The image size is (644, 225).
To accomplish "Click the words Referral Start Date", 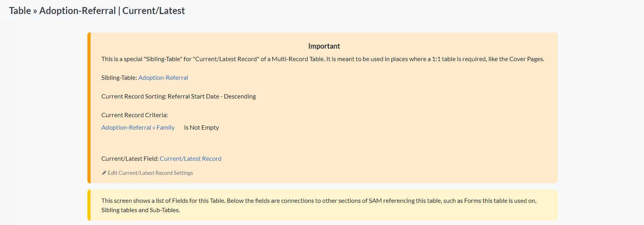I will tap(193, 96).
